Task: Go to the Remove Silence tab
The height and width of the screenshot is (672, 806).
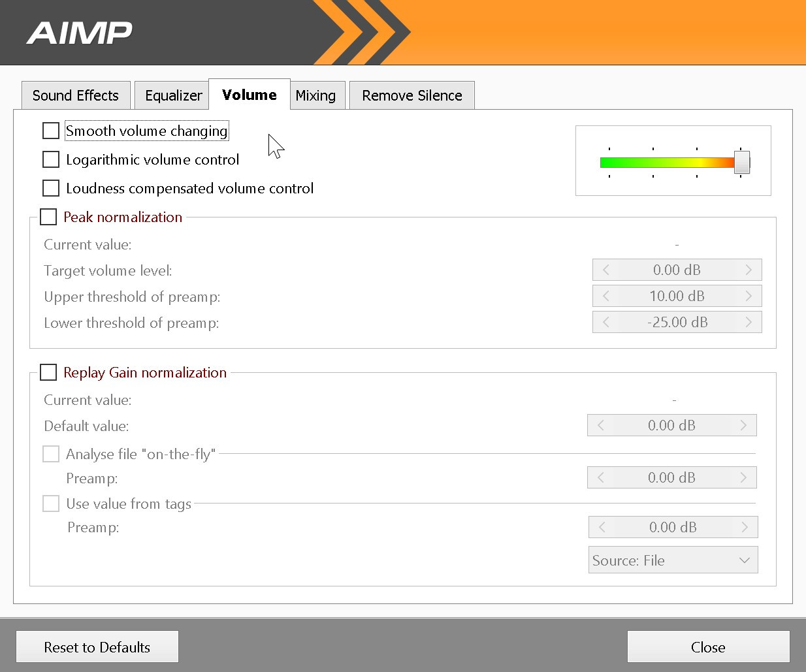Action: click(411, 95)
